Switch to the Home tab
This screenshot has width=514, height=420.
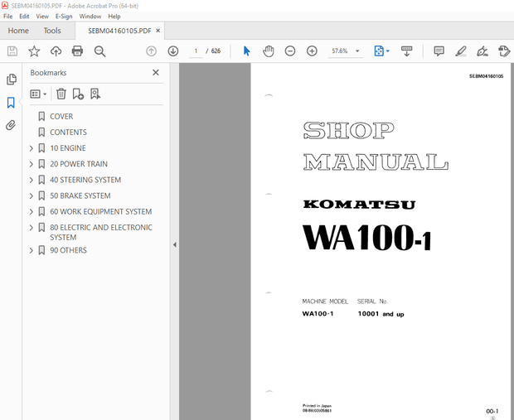click(18, 31)
